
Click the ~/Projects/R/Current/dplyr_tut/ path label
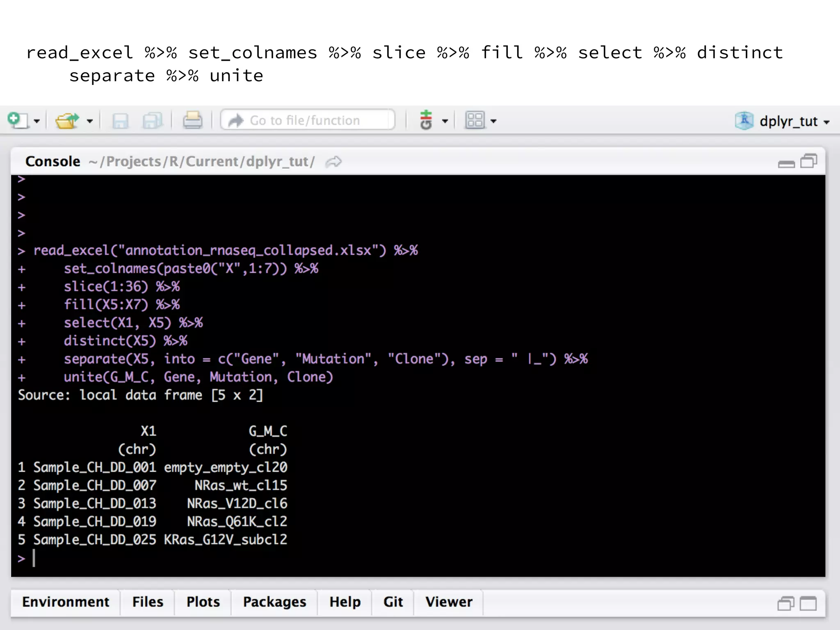pos(202,162)
